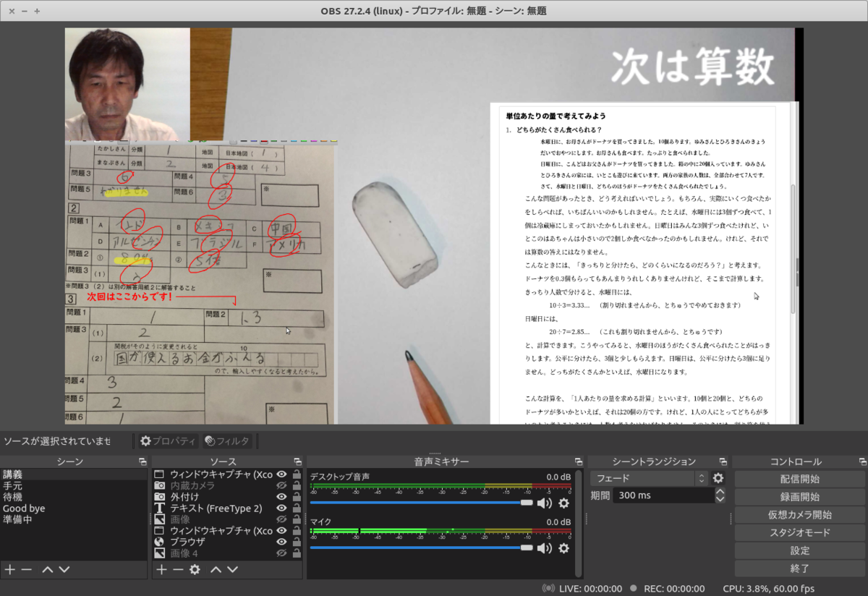Viewport: 868px width, 596px height.
Task: Click the add scene plus icon
Action: [9, 570]
